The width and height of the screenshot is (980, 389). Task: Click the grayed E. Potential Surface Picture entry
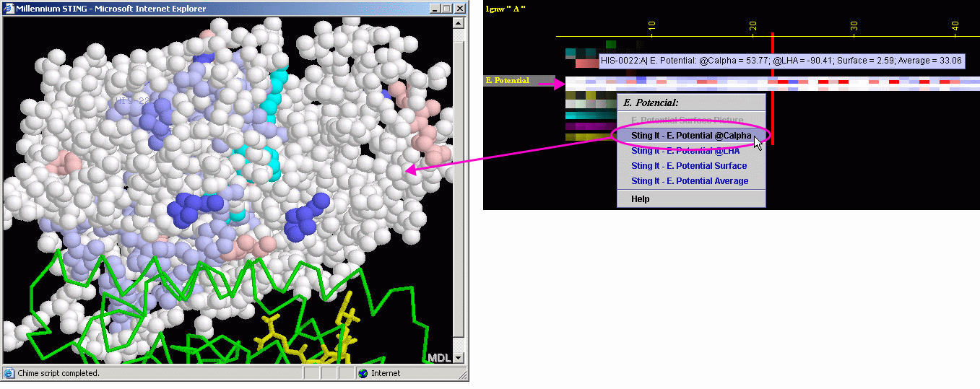(687, 120)
